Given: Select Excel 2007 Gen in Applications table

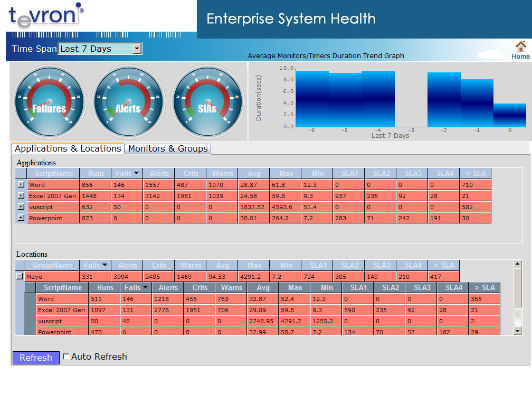Looking at the screenshot, I should [53, 196].
